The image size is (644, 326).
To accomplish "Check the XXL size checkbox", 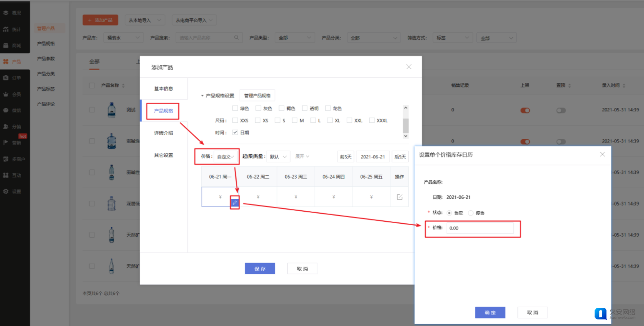I will [349, 121].
